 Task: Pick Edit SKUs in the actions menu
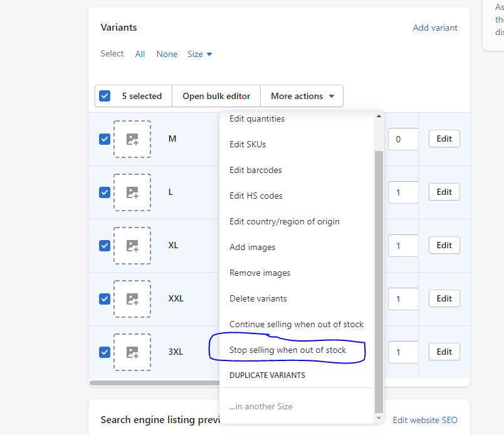point(248,145)
